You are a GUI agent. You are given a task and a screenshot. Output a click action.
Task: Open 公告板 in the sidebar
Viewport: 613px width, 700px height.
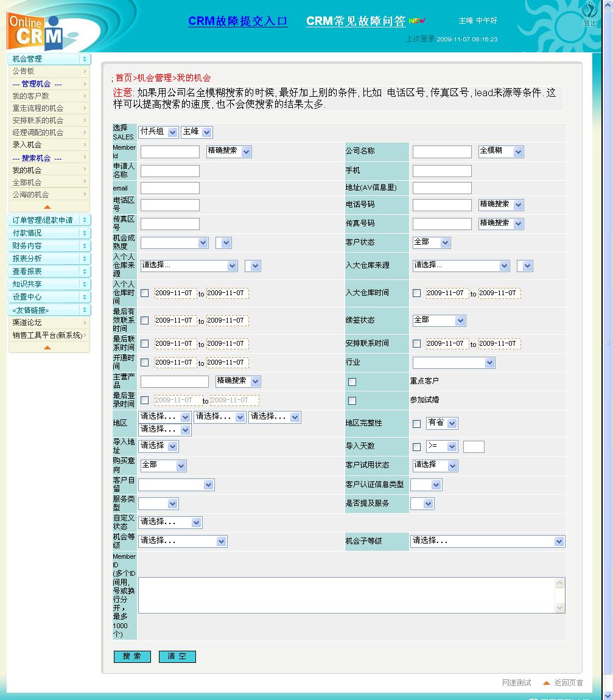tap(23, 71)
